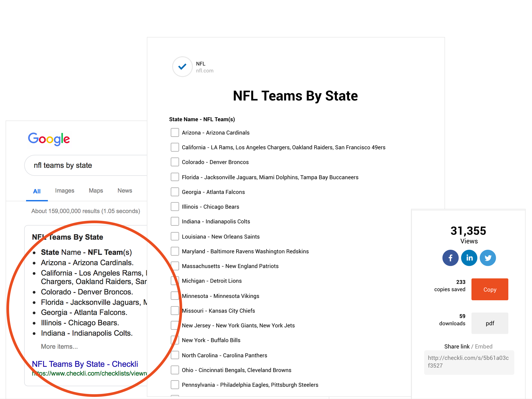Click the checkli.com result URL
This screenshot has width=532, height=399.
(89, 373)
